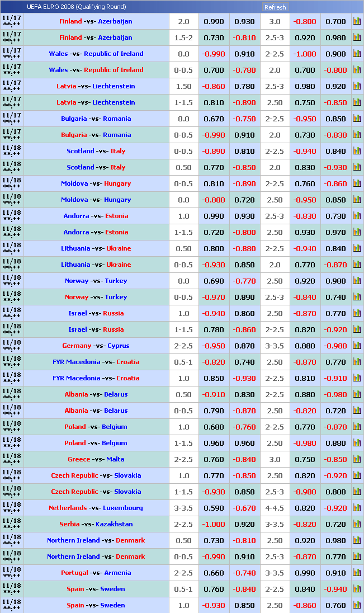Open the chart icon for Germany vs Cyprus
This screenshot has width=364, height=613.
tap(357, 346)
